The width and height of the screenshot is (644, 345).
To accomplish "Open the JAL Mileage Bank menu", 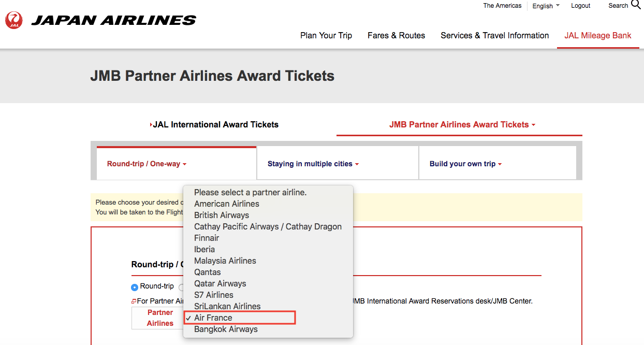I will (x=598, y=35).
